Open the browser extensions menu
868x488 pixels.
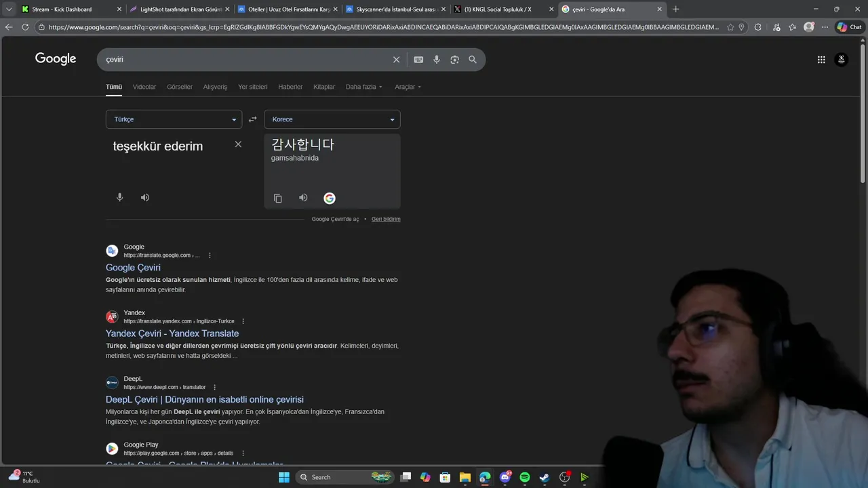click(758, 27)
